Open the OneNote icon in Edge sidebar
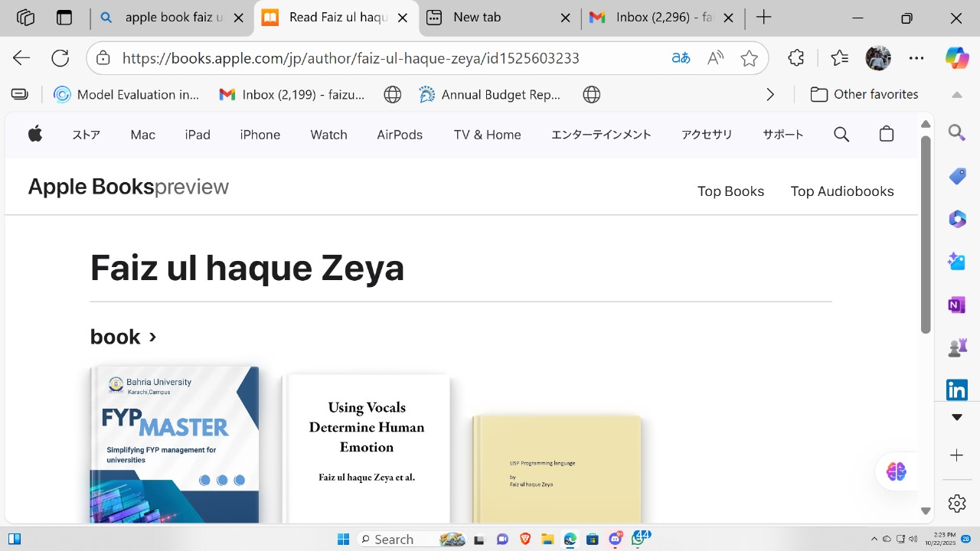Screen dimensions: 980x551 (956, 305)
